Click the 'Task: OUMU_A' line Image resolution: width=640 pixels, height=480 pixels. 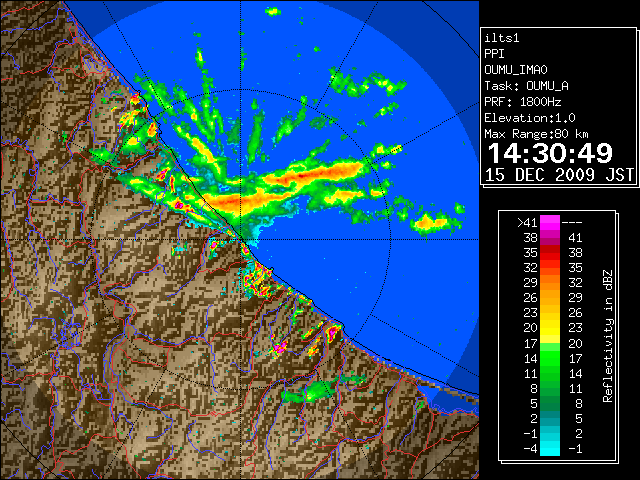click(x=527, y=86)
